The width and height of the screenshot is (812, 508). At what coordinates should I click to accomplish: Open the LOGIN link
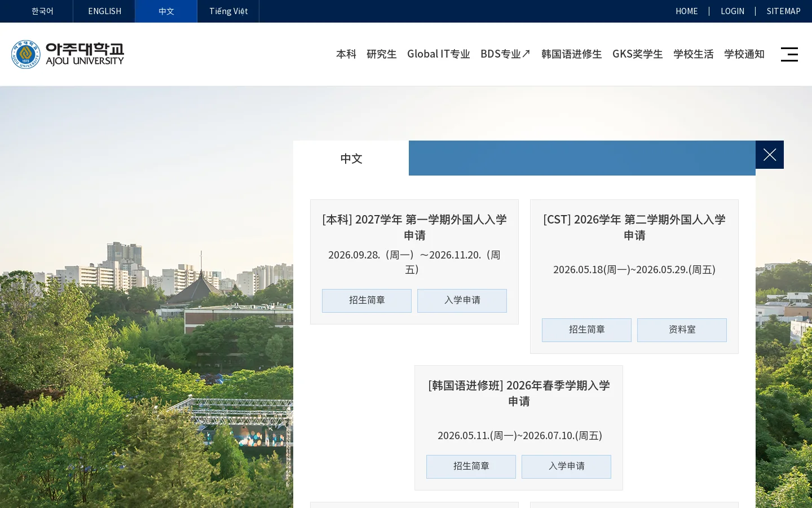pyautogui.click(x=732, y=11)
